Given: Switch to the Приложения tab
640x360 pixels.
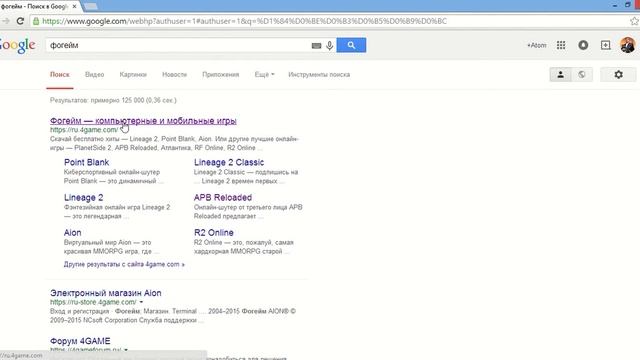Looking at the screenshot, I should (220, 75).
